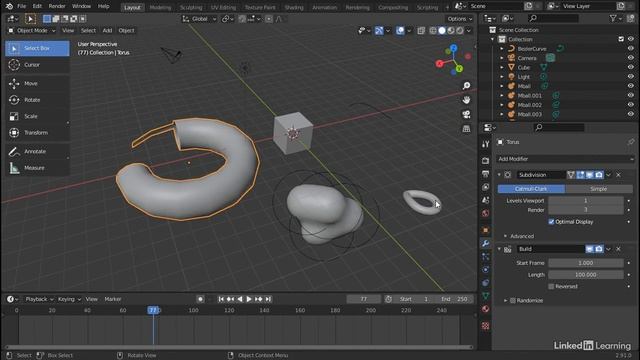
Task: Collapse the Build modifier panel
Action: [x=499, y=249]
